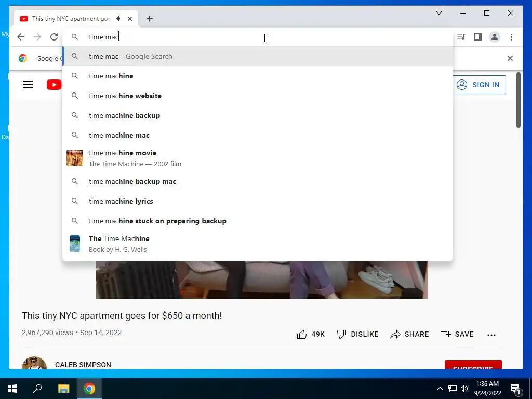Mute the tab using the speaker icon

119,19
